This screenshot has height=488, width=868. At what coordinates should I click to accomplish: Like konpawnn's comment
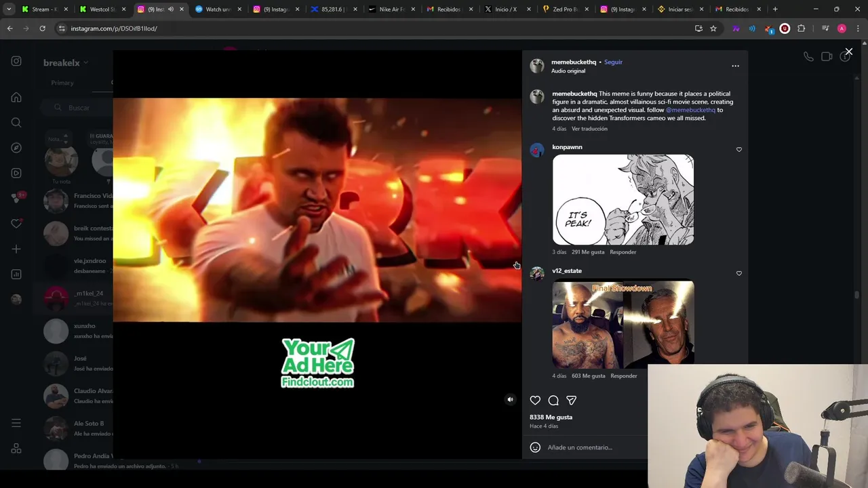tap(739, 149)
